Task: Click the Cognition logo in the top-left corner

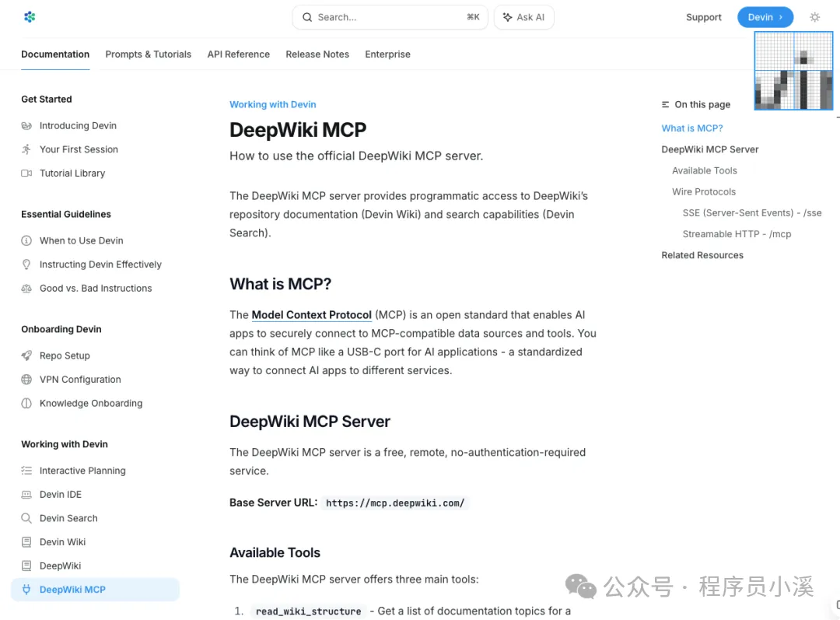Action: (29, 16)
